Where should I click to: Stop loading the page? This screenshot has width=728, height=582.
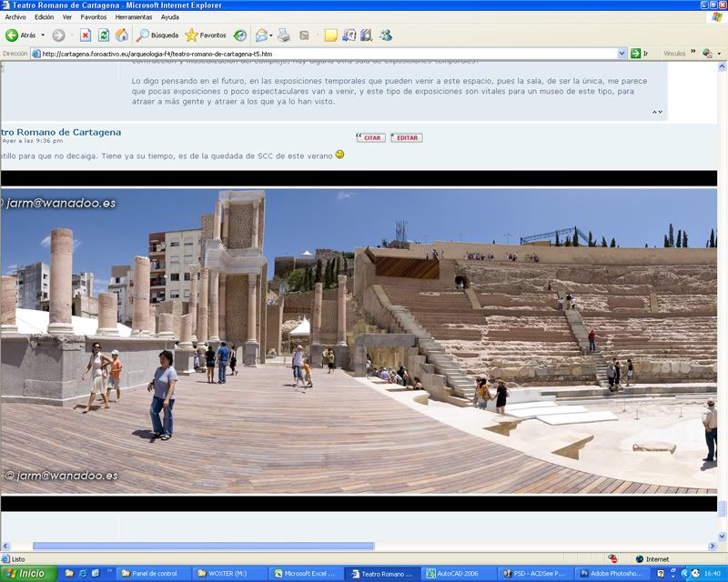[x=86, y=35]
